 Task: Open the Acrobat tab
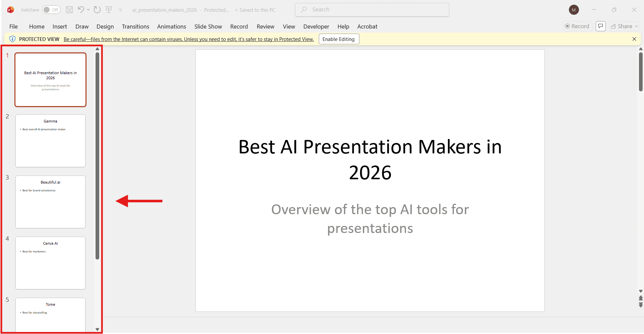pyautogui.click(x=367, y=27)
